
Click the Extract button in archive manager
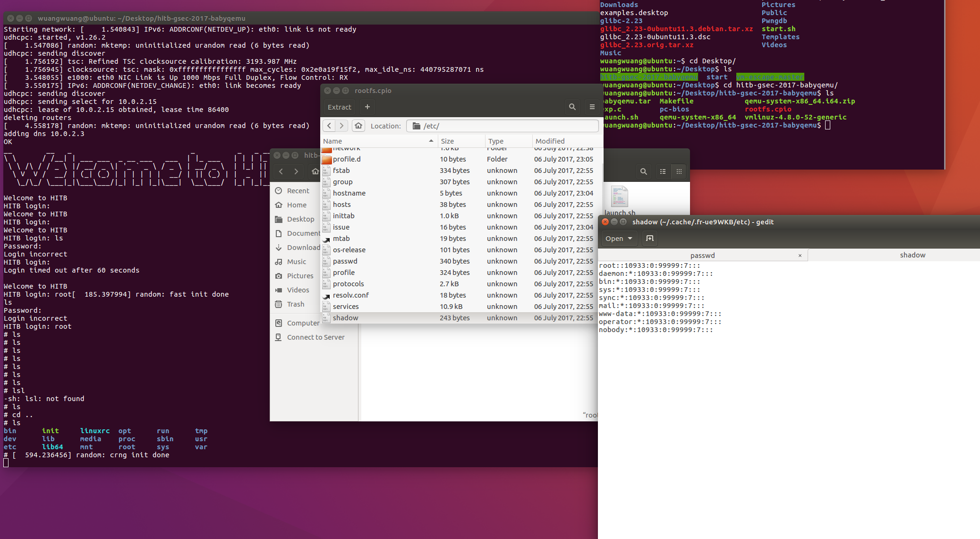coord(339,106)
